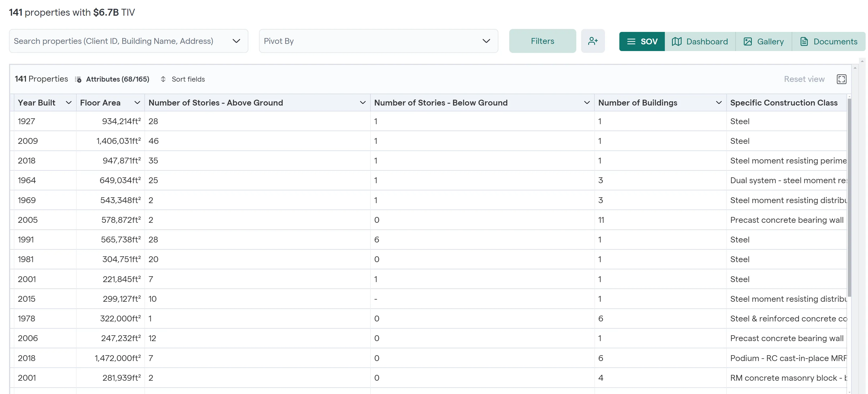Open Attributes (68/165) selector

tap(118, 79)
